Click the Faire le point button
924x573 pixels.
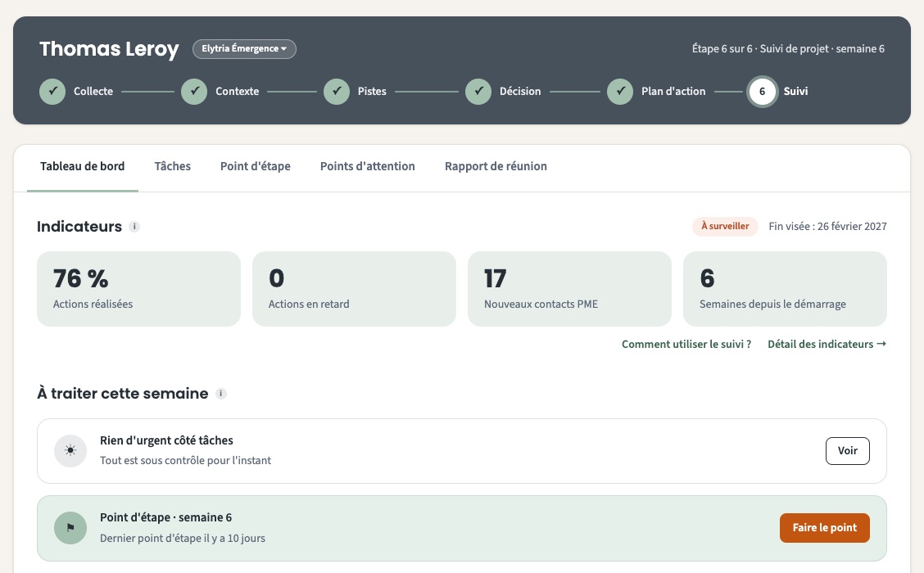(x=824, y=528)
